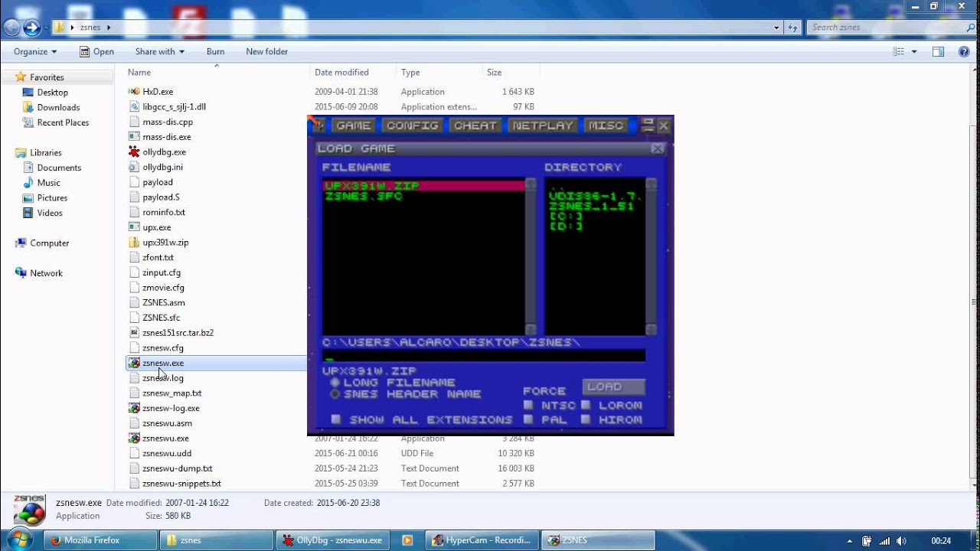
Task: Open the view options dropdown arrow
Action: (913, 51)
